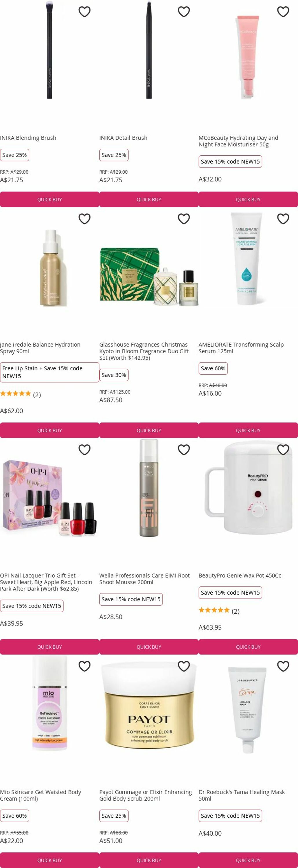Heart the Glasshouse Fragrances gift set

click(184, 219)
